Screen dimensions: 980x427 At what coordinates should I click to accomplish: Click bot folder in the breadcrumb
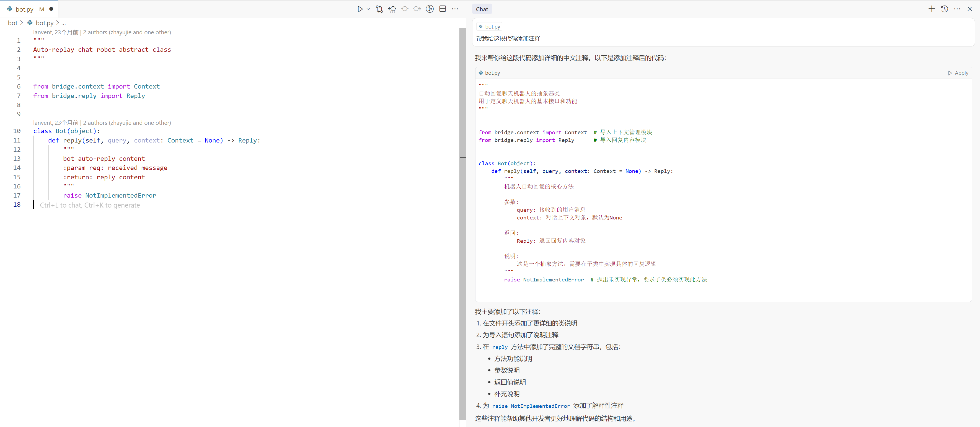(x=12, y=23)
